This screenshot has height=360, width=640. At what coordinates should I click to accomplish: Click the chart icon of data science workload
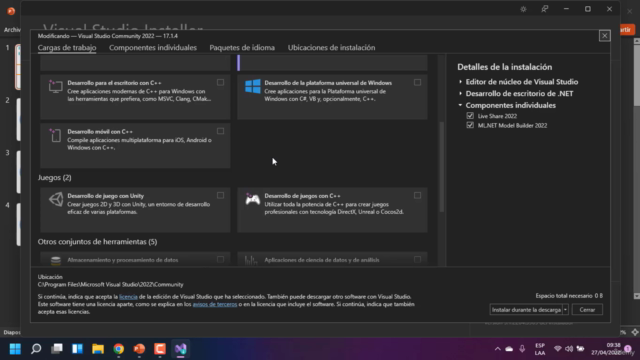coord(251,260)
